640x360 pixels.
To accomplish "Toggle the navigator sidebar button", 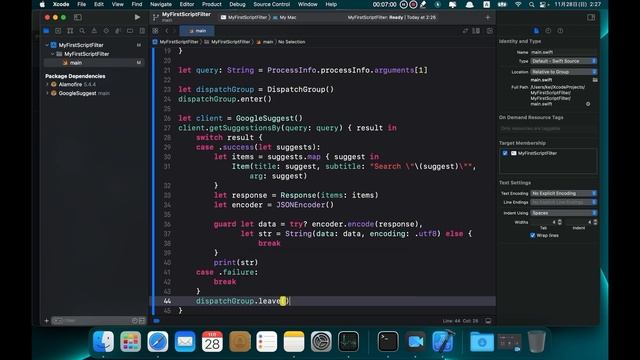I will pos(78,17).
